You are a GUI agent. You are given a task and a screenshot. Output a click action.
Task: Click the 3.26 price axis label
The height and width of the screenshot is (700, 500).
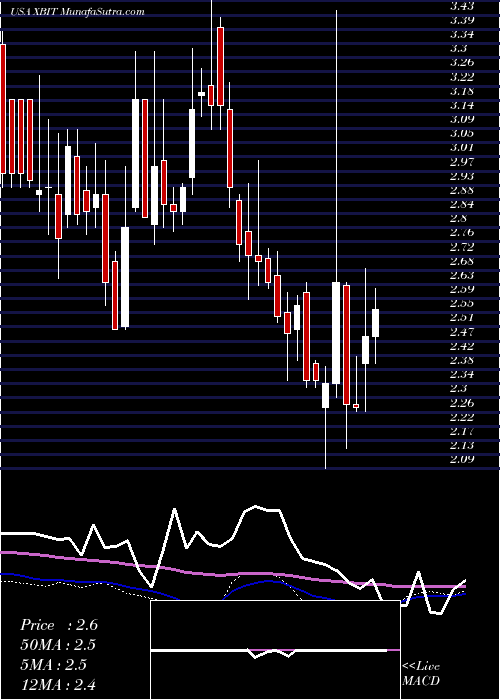(462, 62)
